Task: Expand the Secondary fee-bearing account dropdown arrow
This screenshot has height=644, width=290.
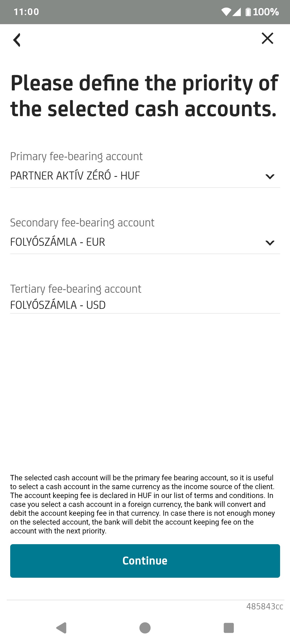Action: 270,243
